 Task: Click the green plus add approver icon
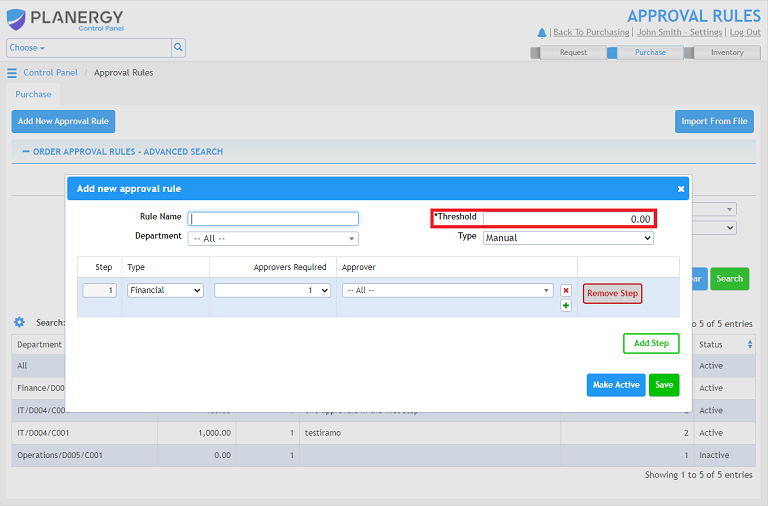[566, 306]
